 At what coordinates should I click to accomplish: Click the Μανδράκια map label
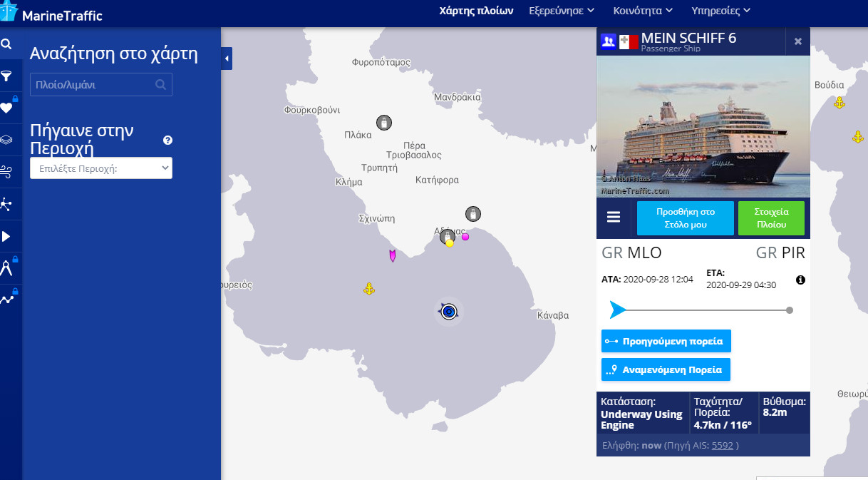coord(458,96)
